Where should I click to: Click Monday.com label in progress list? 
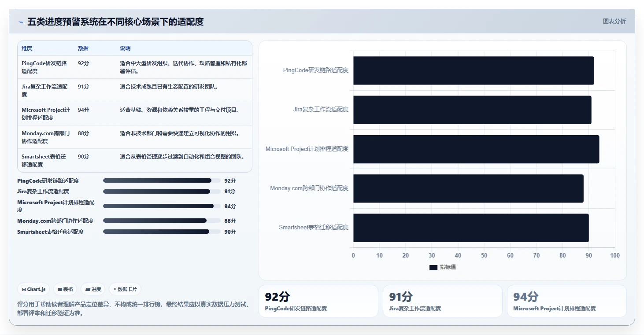pos(55,221)
